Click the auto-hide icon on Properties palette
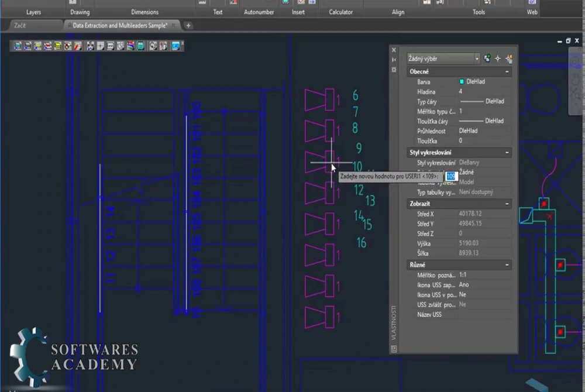The height and width of the screenshot is (392, 585). pyautogui.click(x=394, y=60)
